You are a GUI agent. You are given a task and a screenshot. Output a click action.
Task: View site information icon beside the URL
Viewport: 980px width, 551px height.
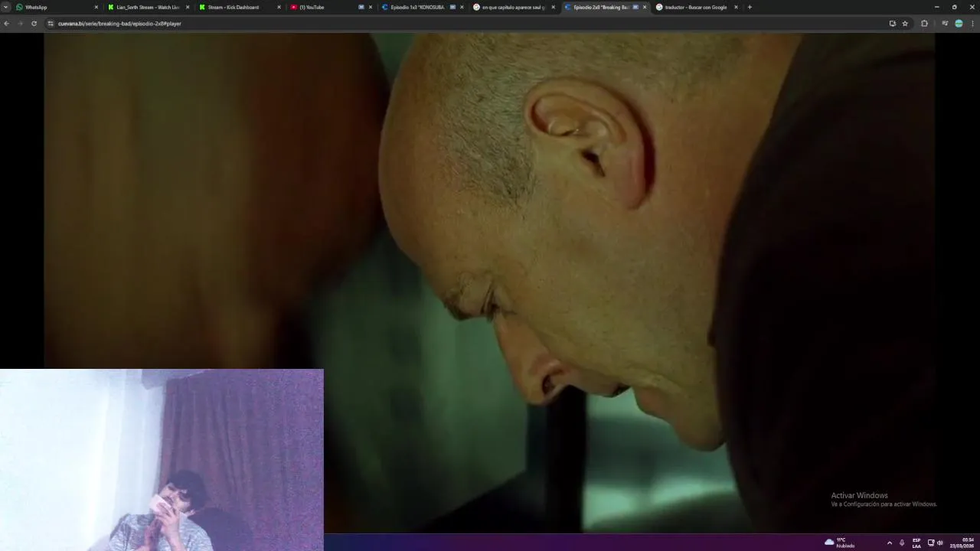pyautogui.click(x=51, y=24)
